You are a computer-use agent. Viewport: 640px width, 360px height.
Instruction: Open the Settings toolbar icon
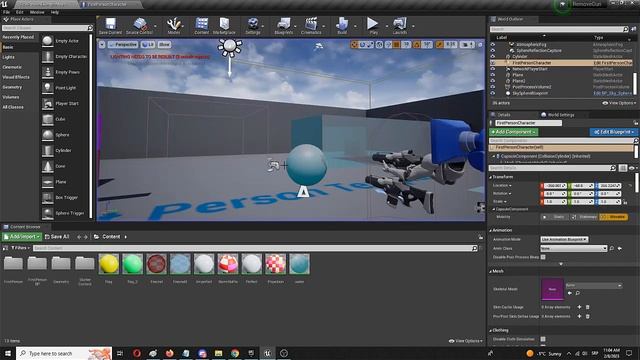253,24
